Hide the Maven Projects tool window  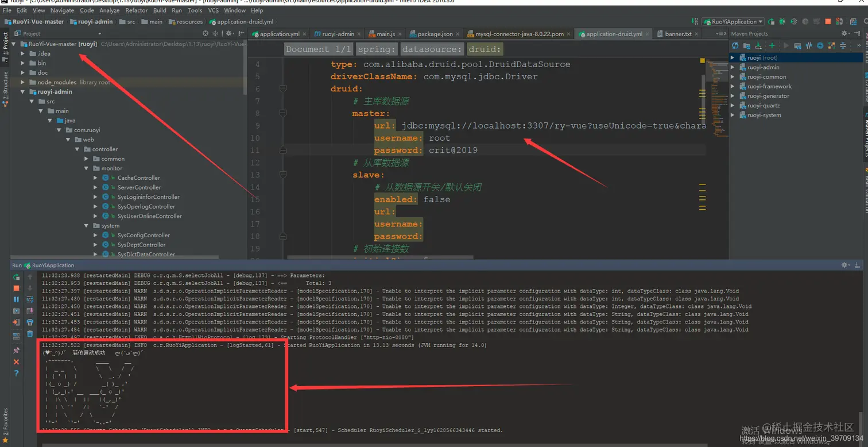[858, 33]
